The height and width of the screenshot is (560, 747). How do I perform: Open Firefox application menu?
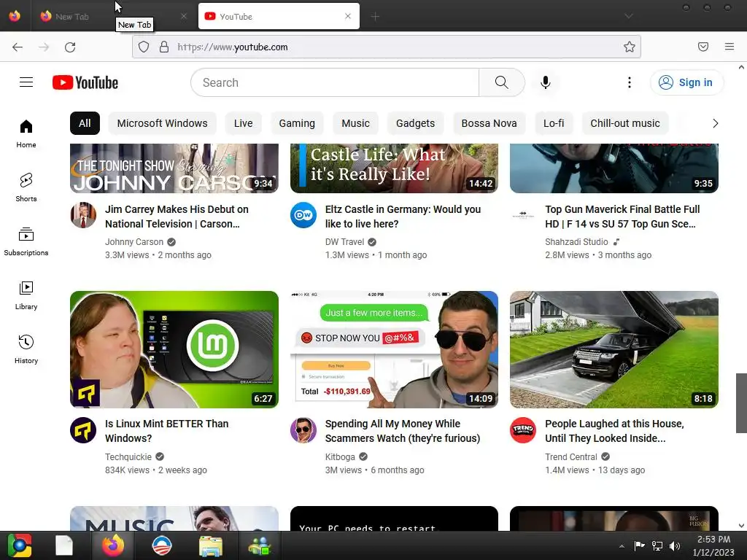[x=729, y=47]
